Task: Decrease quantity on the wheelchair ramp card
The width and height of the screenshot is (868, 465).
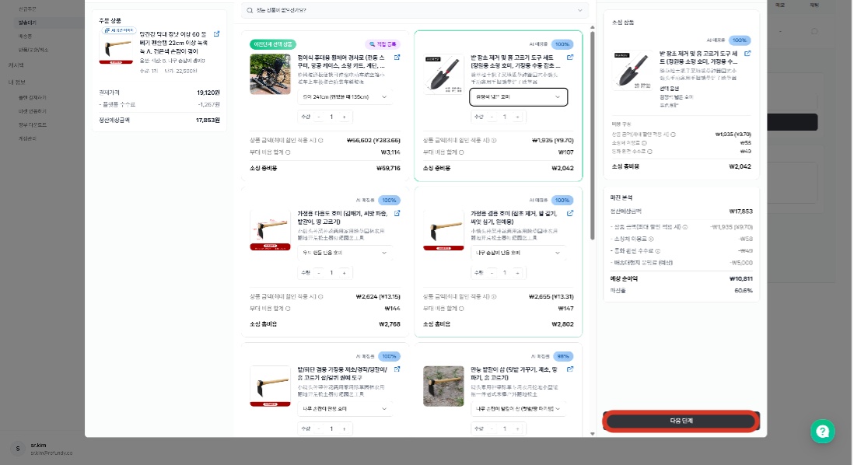Action: (319, 117)
